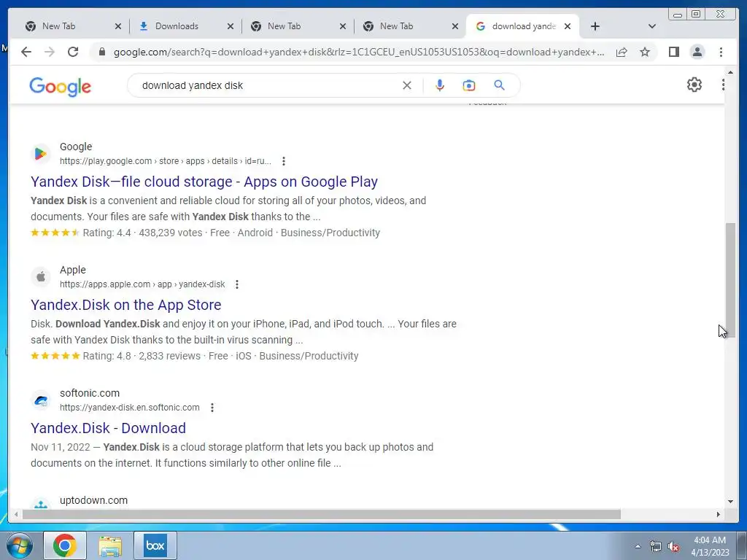
Task: Click the scroll up arrow
Action: click(730, 72)
